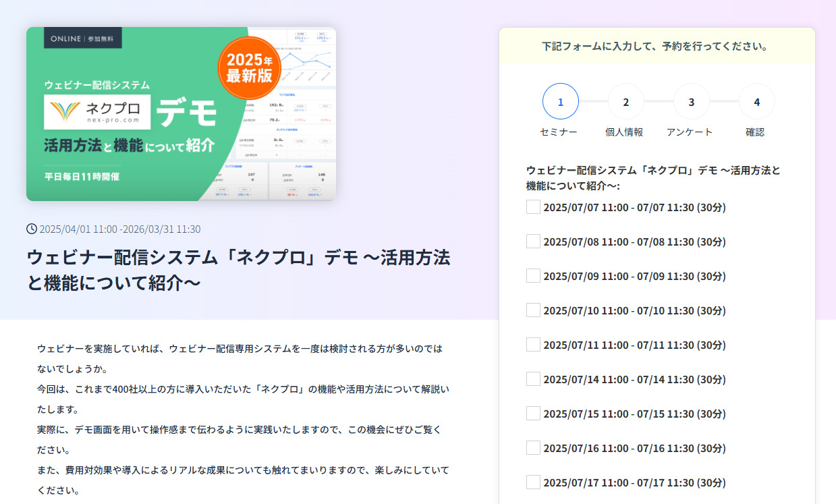
Task: Check the 2025/07/11 11:00 session checkbox
Action: tap(533, 345)
